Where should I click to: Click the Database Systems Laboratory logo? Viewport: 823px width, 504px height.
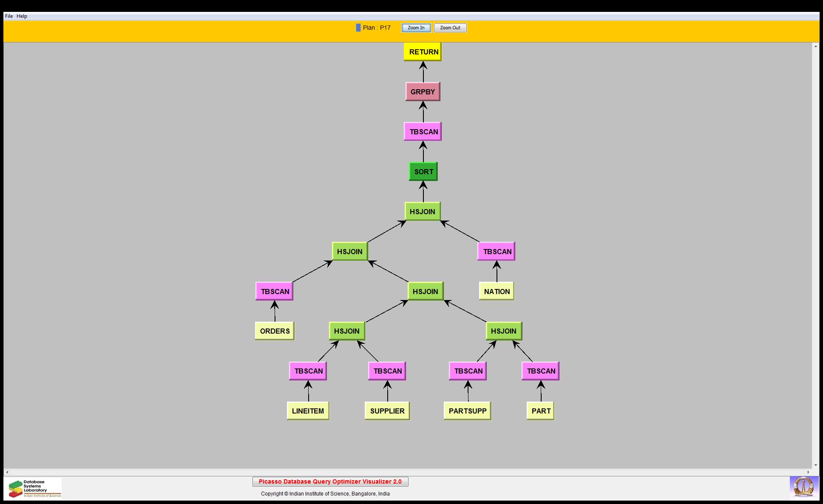35,488
